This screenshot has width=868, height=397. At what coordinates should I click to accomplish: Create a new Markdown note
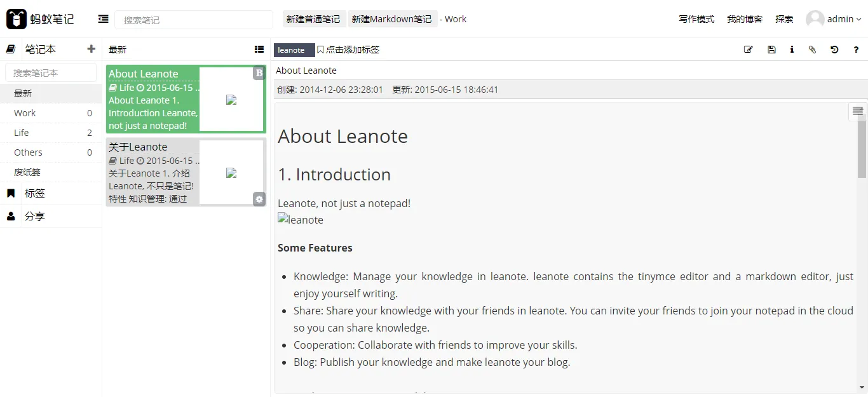click(393, 19)
